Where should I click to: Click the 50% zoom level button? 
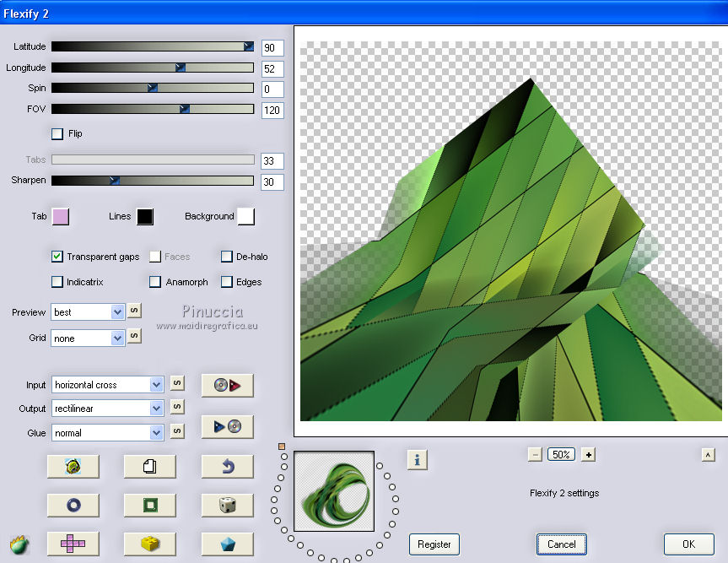[x=561, y=455]
